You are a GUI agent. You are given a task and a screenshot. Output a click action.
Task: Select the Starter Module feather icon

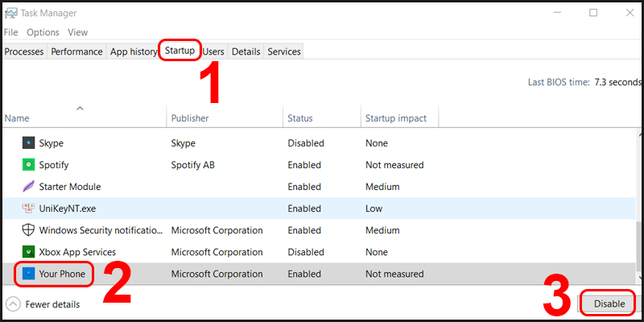[x=28, y=187]
